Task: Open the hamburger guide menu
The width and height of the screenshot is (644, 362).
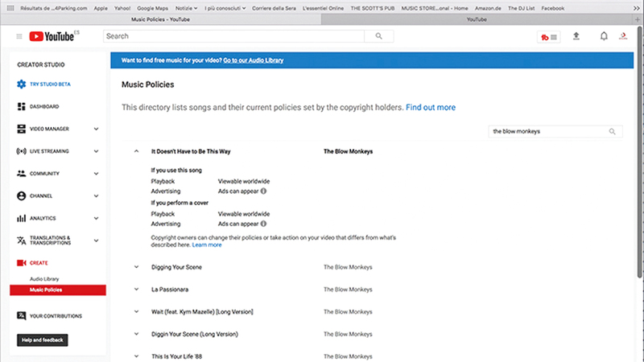Action: pyautogui.click(x=19, y=36)
